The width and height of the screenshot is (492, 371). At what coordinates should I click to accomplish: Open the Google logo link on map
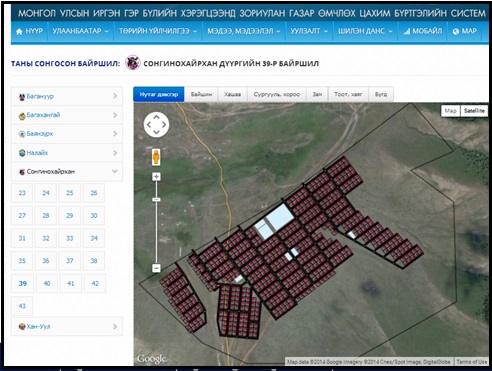(152, 359)
